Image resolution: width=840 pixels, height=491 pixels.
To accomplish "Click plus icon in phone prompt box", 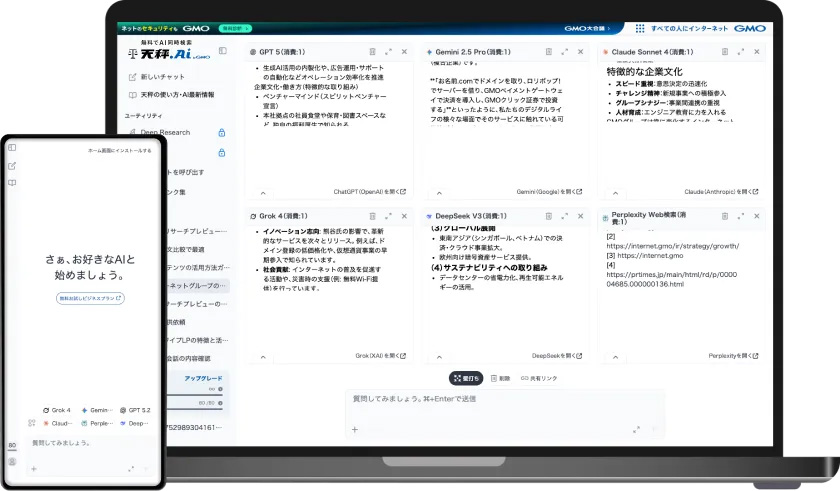I will pos(34,469).
